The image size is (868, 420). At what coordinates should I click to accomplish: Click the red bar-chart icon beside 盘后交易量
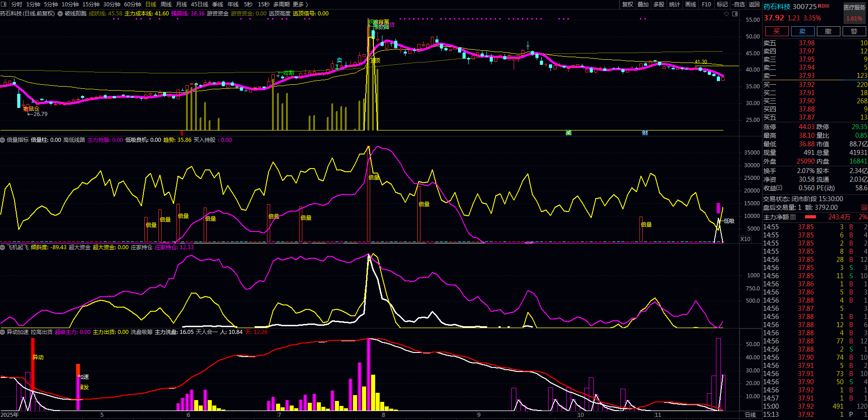pyautogui.click(x=864, y=208)
